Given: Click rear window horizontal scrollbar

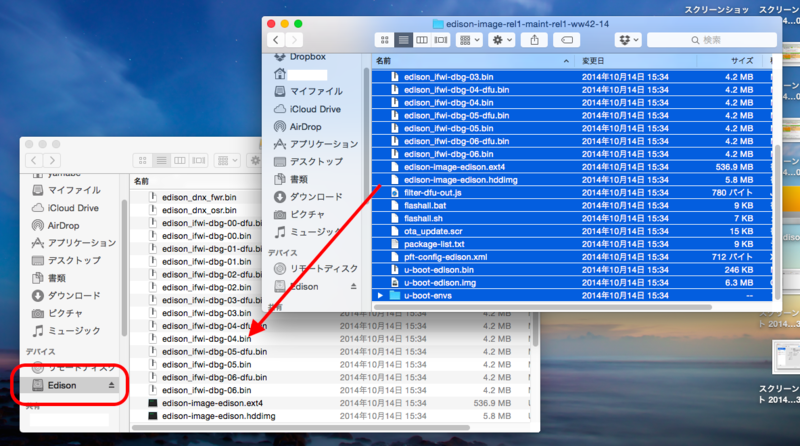Looking at the screenshot, I should [x=301, y=428].
